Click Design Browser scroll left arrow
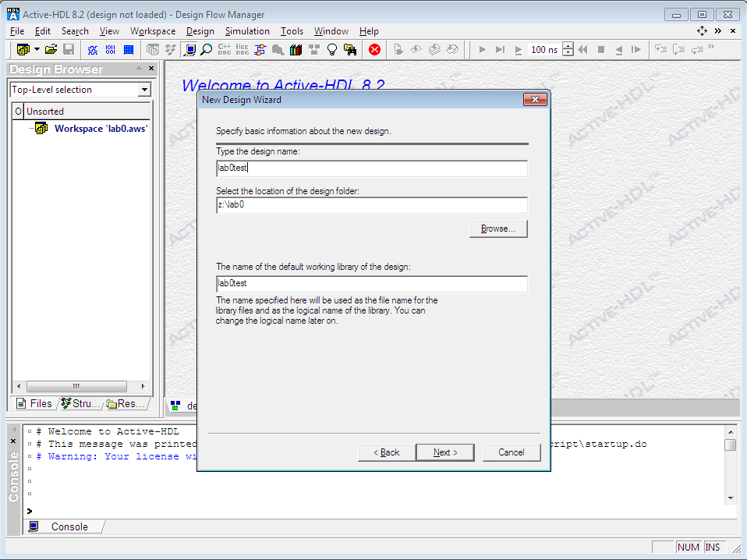Image resolution: width=747 pixels, height=560 pixels. tap(19, 386)
